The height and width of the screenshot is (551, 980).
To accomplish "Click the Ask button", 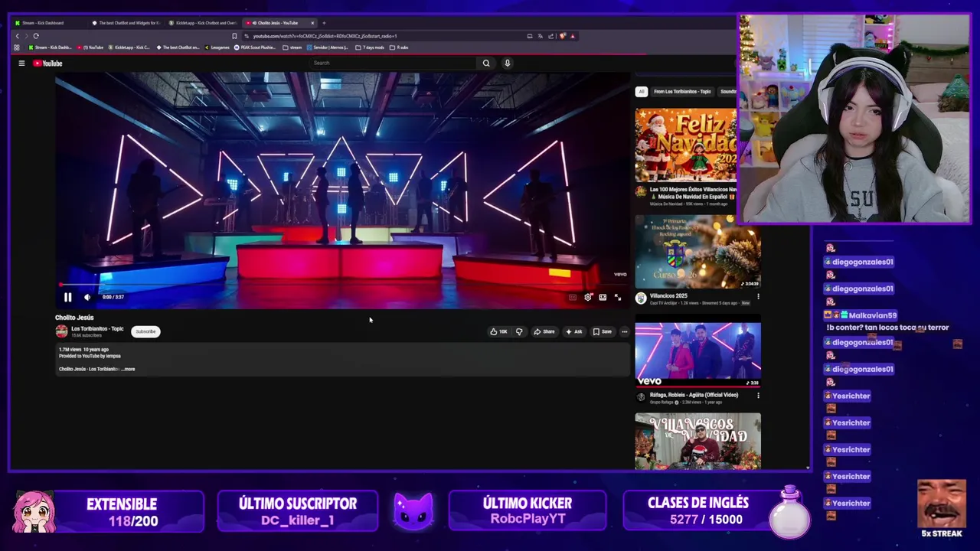I will point(573,331).
